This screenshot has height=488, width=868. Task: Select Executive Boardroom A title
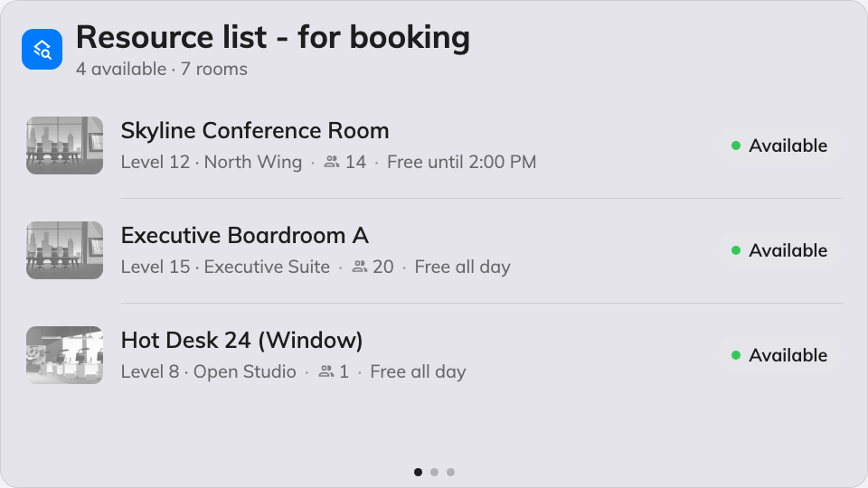(x=245, y=235)
